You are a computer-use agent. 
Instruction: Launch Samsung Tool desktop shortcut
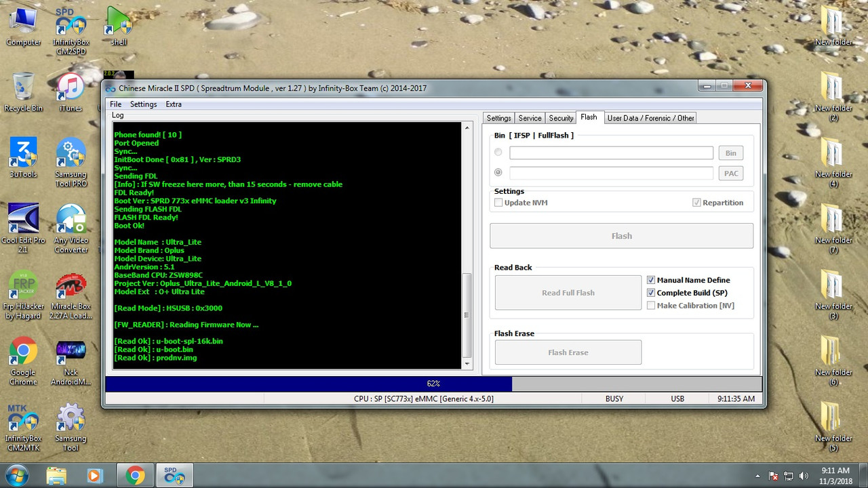(71, 427)
